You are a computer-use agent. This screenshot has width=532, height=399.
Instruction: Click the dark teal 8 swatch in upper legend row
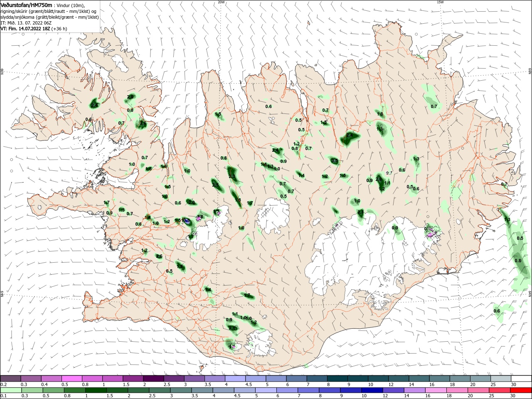pyautogui.click(x=337, y=379)
